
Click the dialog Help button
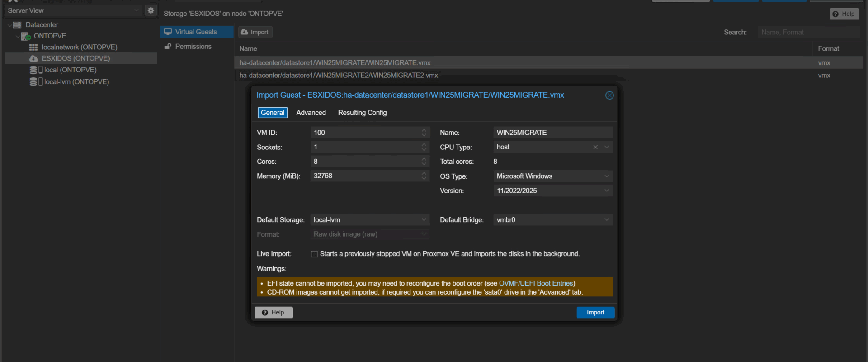pyautogui.click(x=274, y=313)
